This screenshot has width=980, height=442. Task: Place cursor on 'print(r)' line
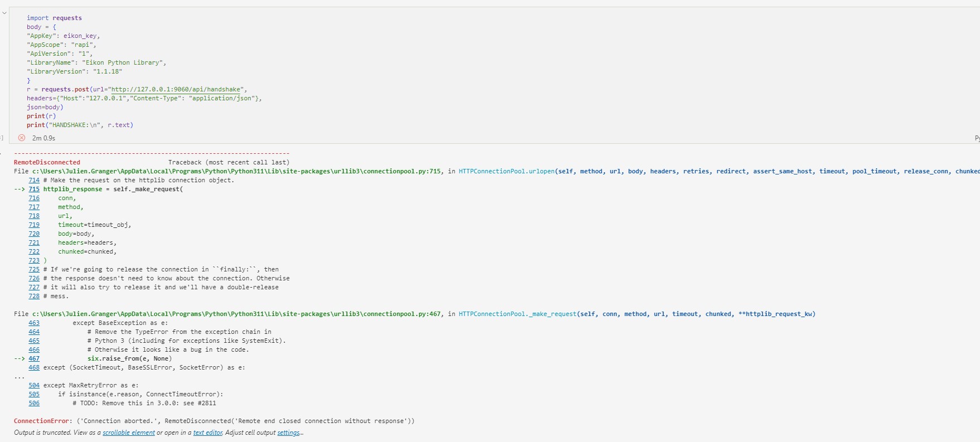[41, 116]
